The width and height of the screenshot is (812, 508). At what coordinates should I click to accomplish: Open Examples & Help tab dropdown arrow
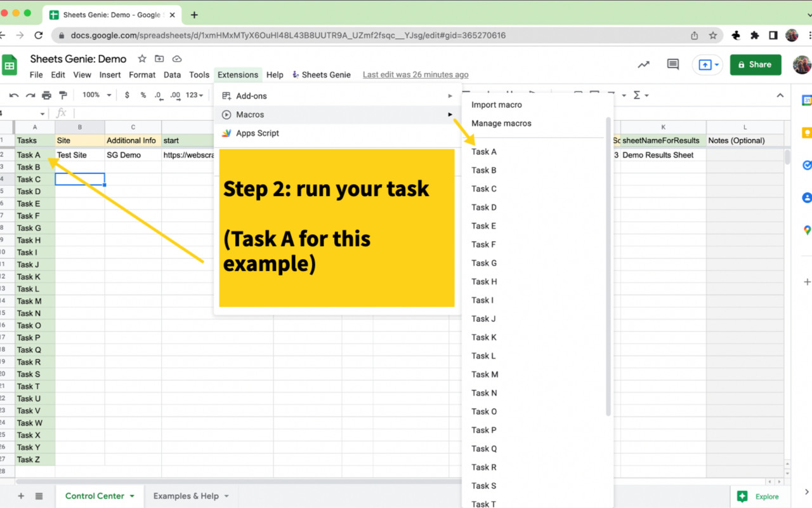click(226, 496)
